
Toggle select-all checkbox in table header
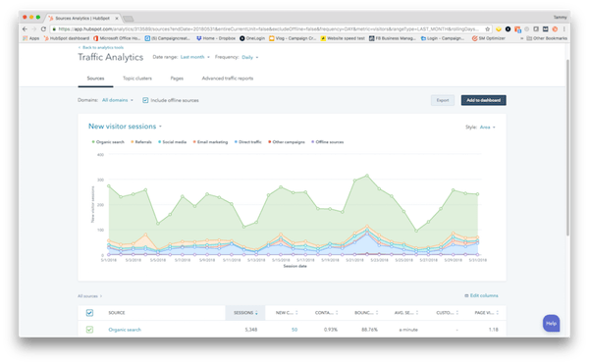[x=89, y=313]
